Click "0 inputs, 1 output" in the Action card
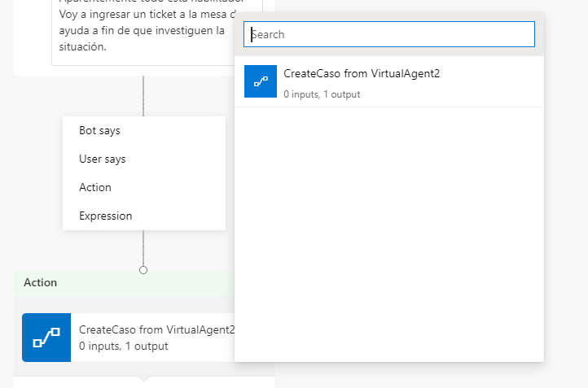Image resolution: width=588 pixels, height=388 pixels. 124,346
